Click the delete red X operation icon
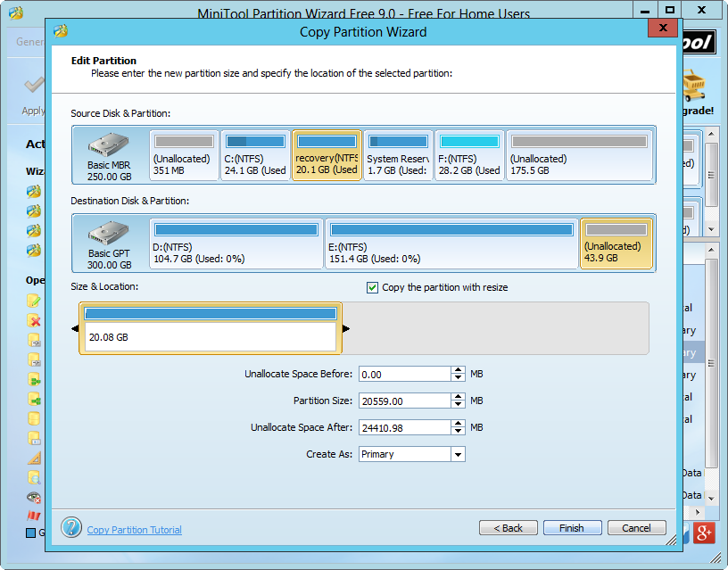728x570 pixels. click(x=33, y=320)
